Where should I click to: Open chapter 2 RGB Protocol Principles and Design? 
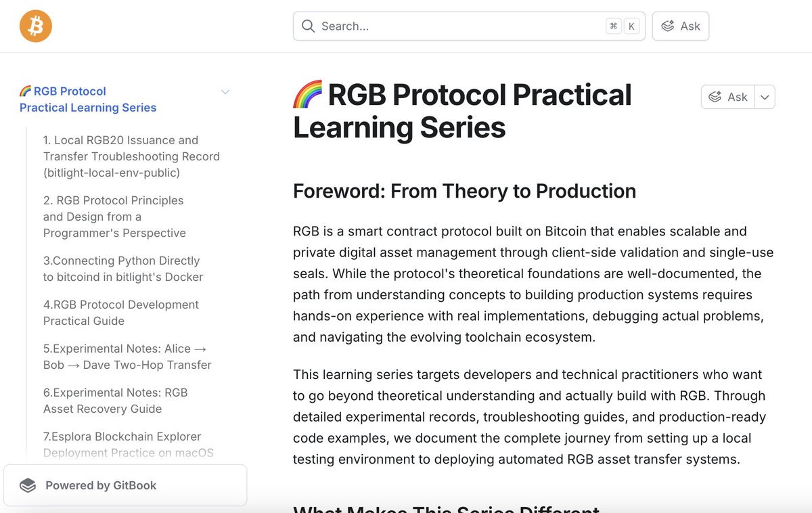click(x=114, y=217)
